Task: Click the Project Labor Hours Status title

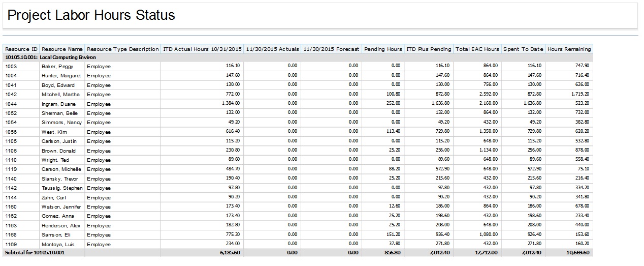Action: tap(91, 16)
